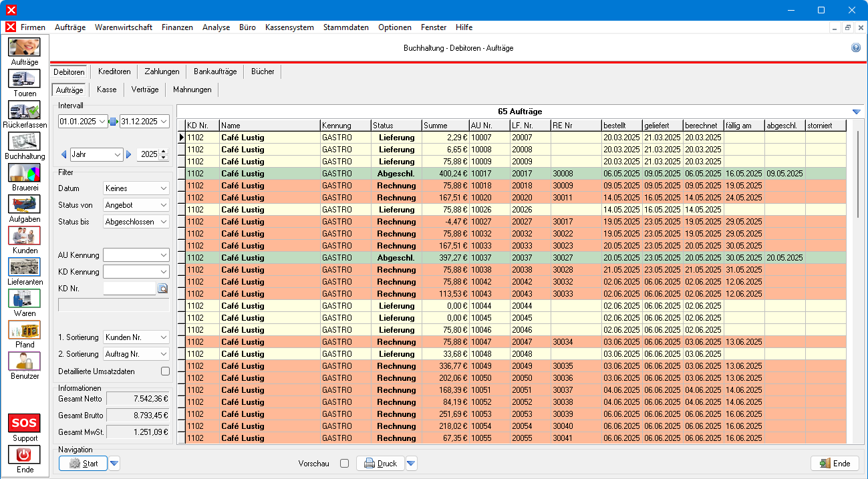Click the blue help question mark icon
The height and width of the screenshot is (479, 868).
pos(855,48)
